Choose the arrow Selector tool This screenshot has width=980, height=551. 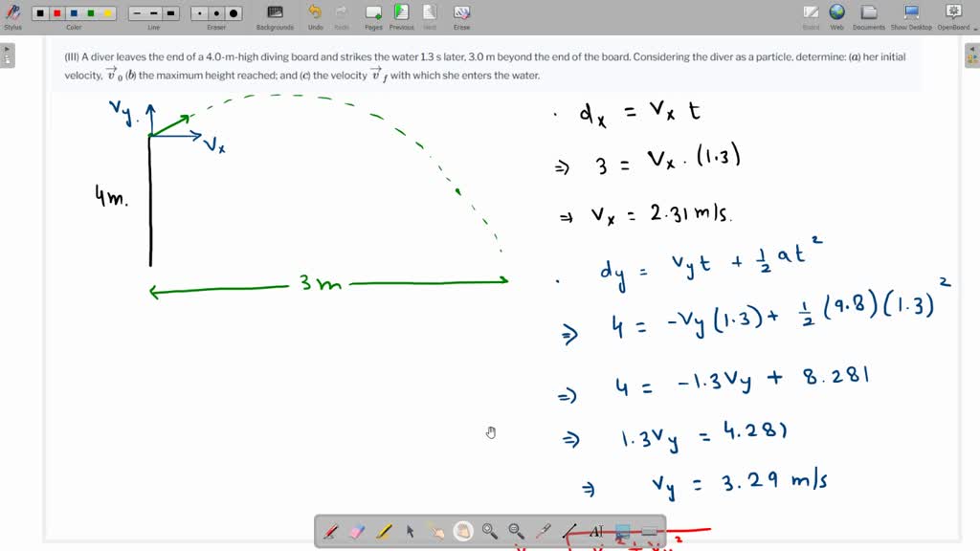click(410, 531)
